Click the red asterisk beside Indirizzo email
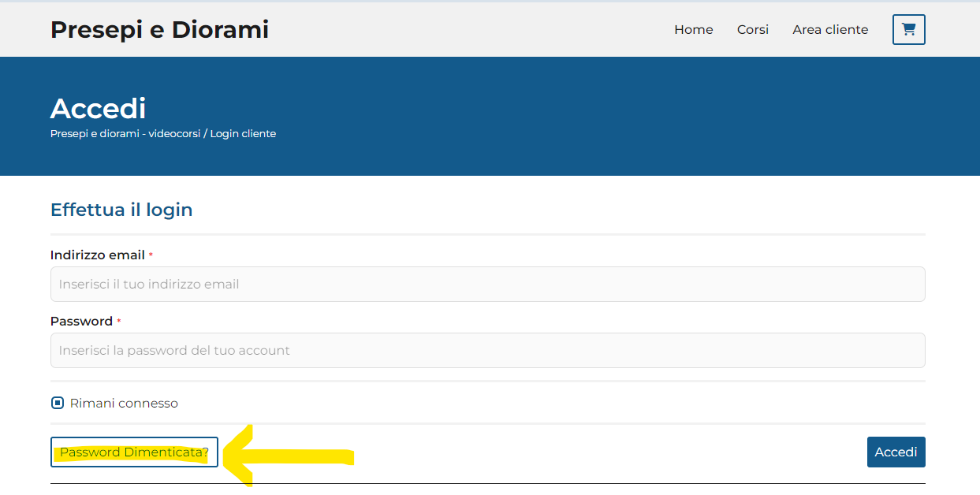The image size is (980, 495). pos(151,255)
